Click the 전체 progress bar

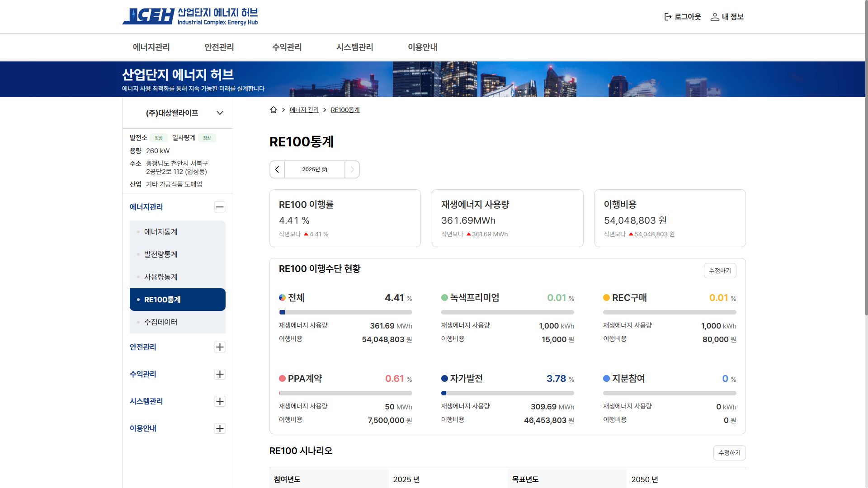click(x=345, y=312)
